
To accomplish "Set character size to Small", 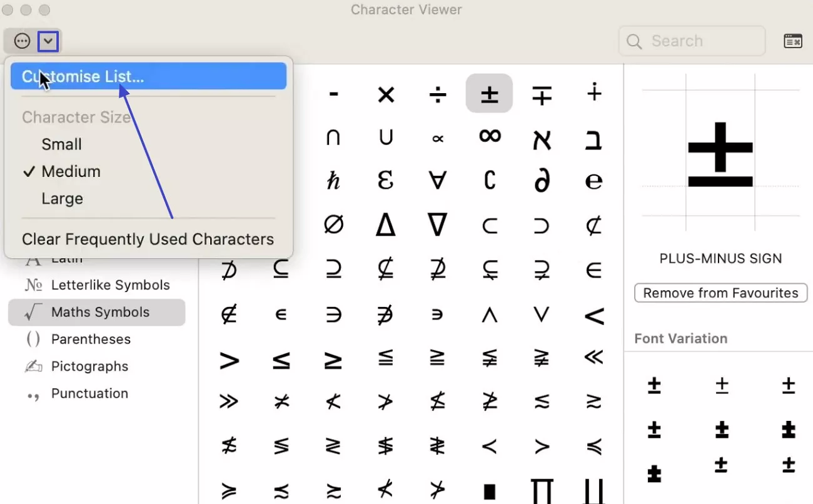I will tap(61, 144).
